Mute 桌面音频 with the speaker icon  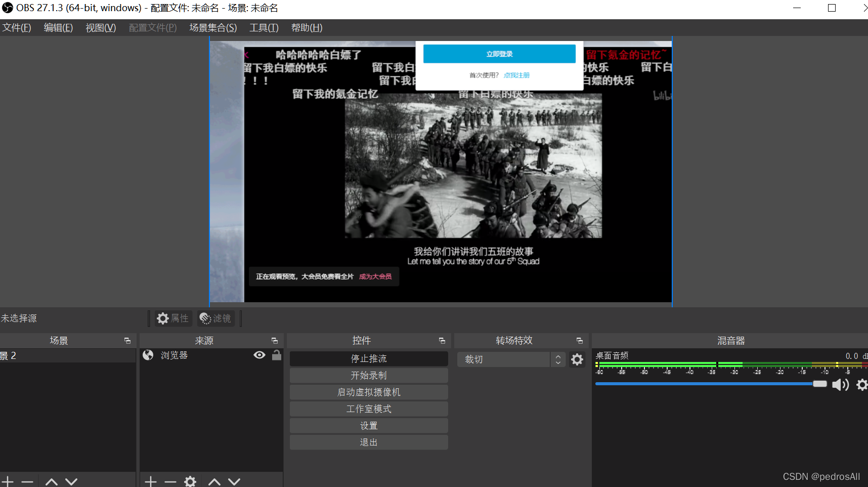click(841, 385)
